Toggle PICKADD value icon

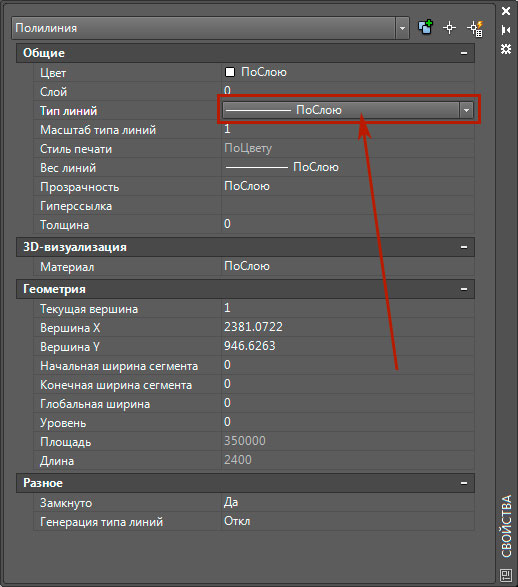425,27
